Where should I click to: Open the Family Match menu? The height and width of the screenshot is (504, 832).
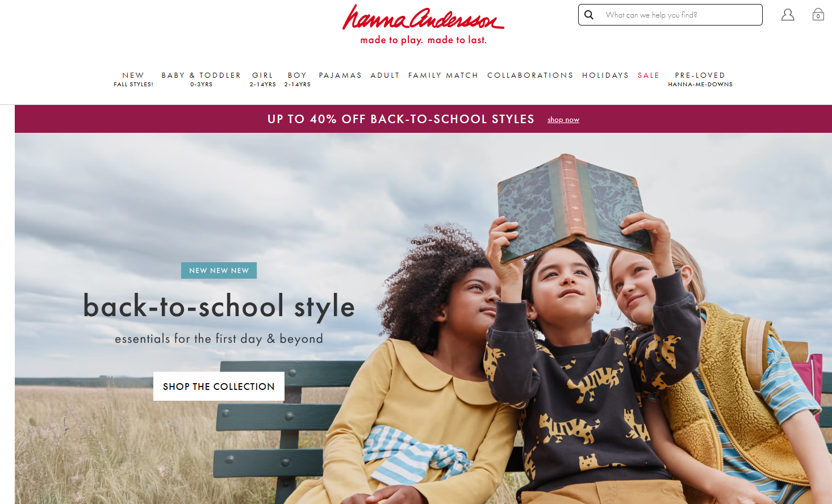click(x=444, y=75)
